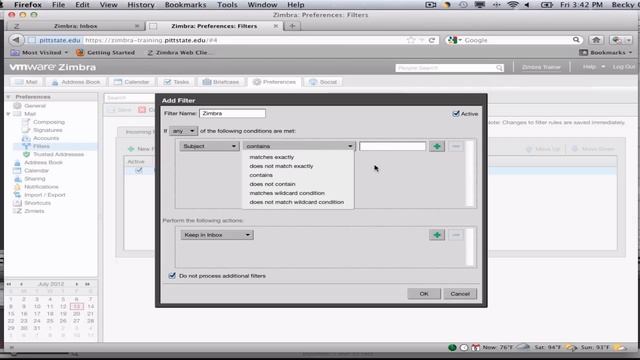
Task: Confirm the filter with OK
Action: tap(424, 294)
